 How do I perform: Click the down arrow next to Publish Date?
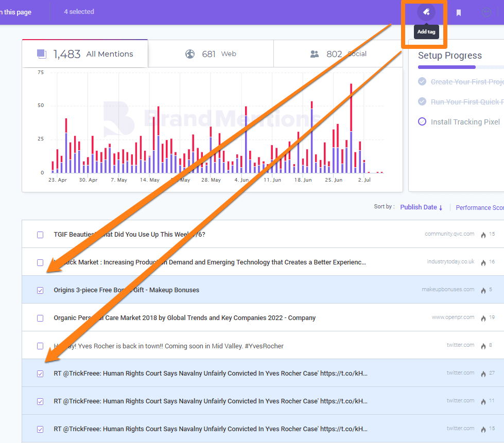(441, 208)
